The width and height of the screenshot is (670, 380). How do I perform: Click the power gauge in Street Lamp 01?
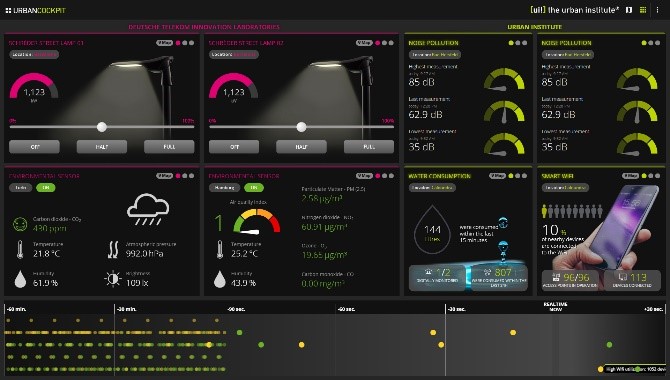point(34,86)
